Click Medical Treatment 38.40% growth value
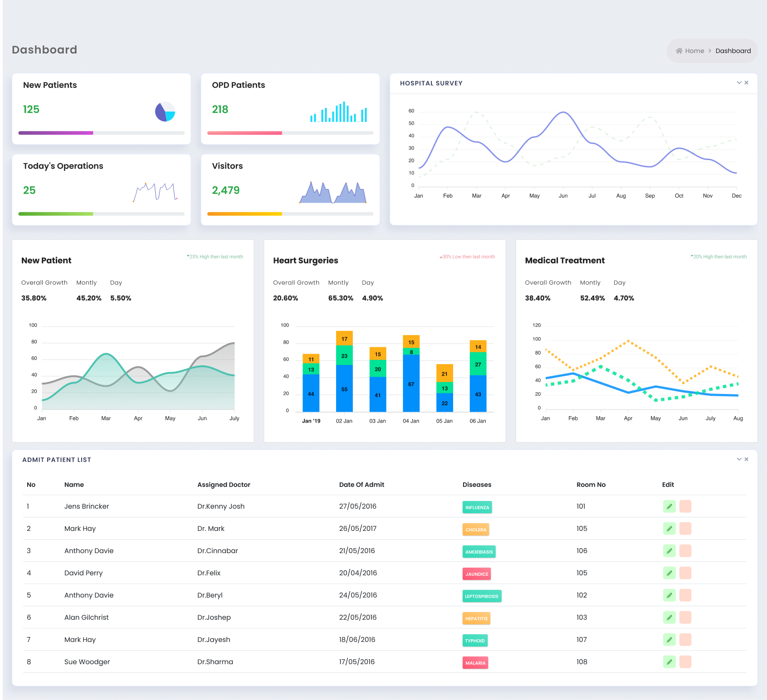The width and height of the screenshot is (767, 700). pyautogui.click(x=537, y=298)
